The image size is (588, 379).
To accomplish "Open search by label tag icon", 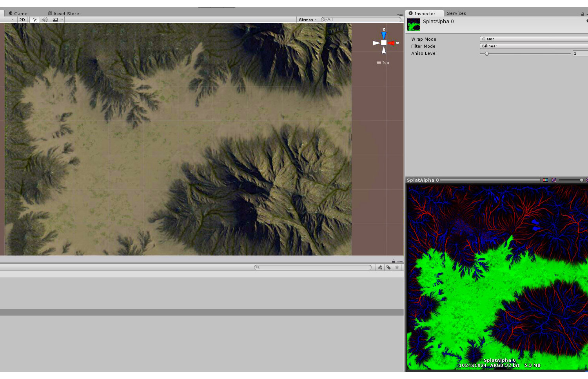I will 388,267.
